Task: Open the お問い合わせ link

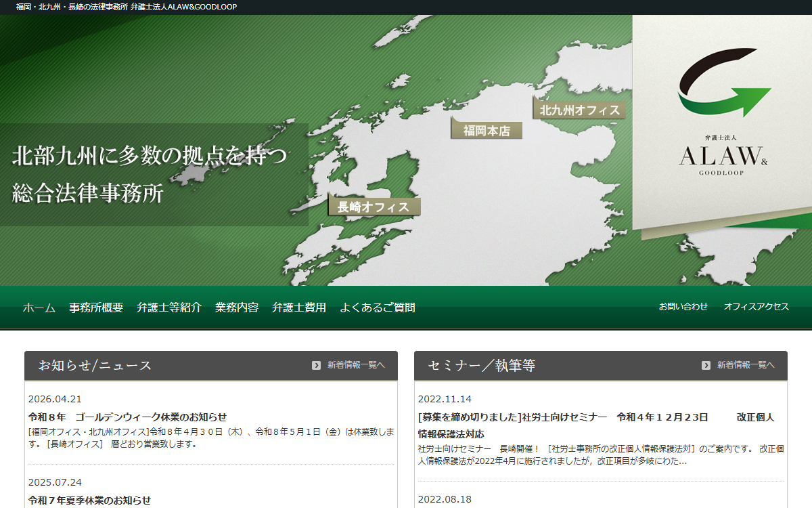Action: pos(683,307)
